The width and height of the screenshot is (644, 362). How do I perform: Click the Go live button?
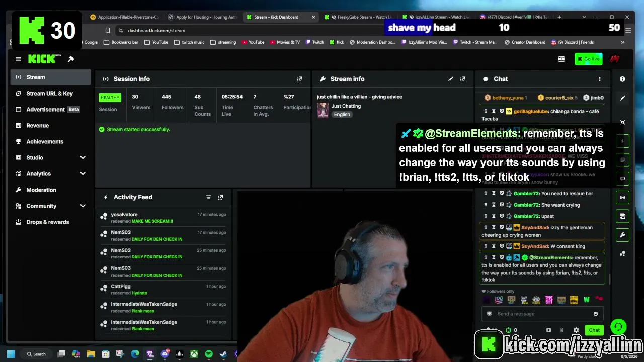point(588,59)
